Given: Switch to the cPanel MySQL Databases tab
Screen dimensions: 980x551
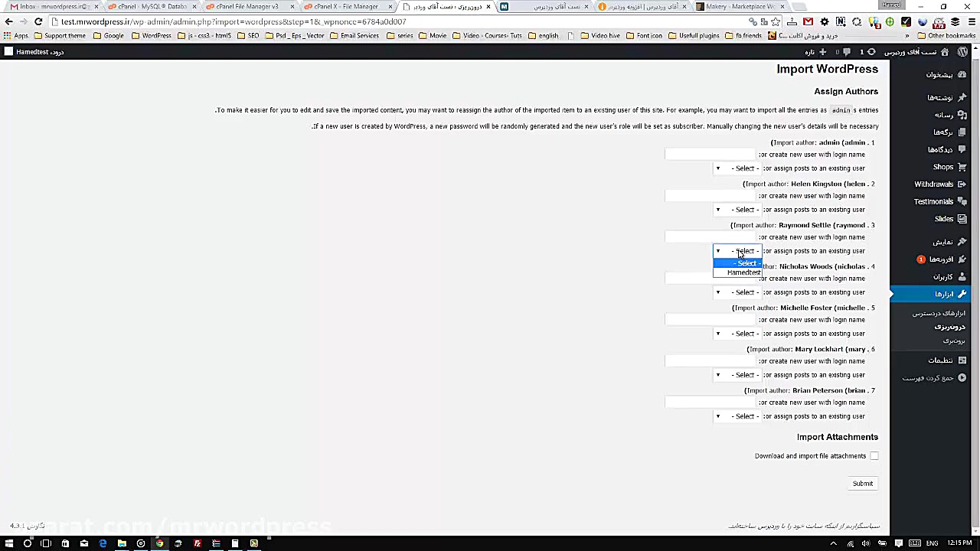Looking at the screenshot, I should point(151,6).
